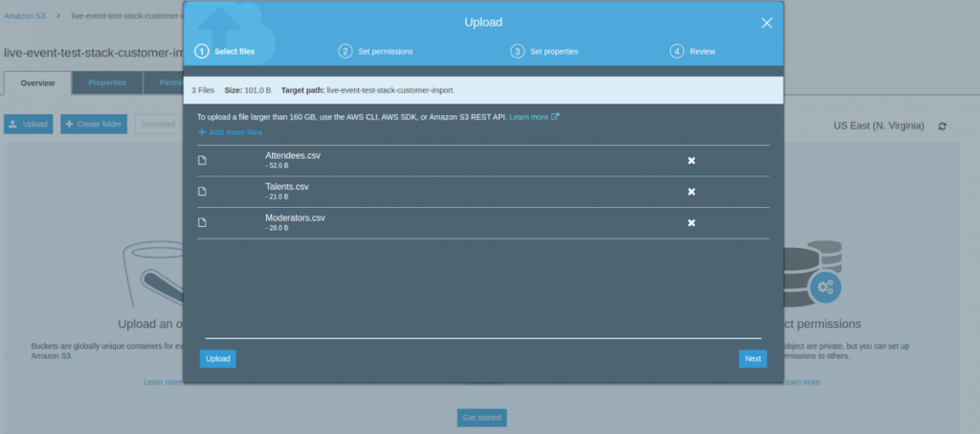Click the Attendees.csv file name
The width and height of the screenshot is (980, 434).
[293, 156]
